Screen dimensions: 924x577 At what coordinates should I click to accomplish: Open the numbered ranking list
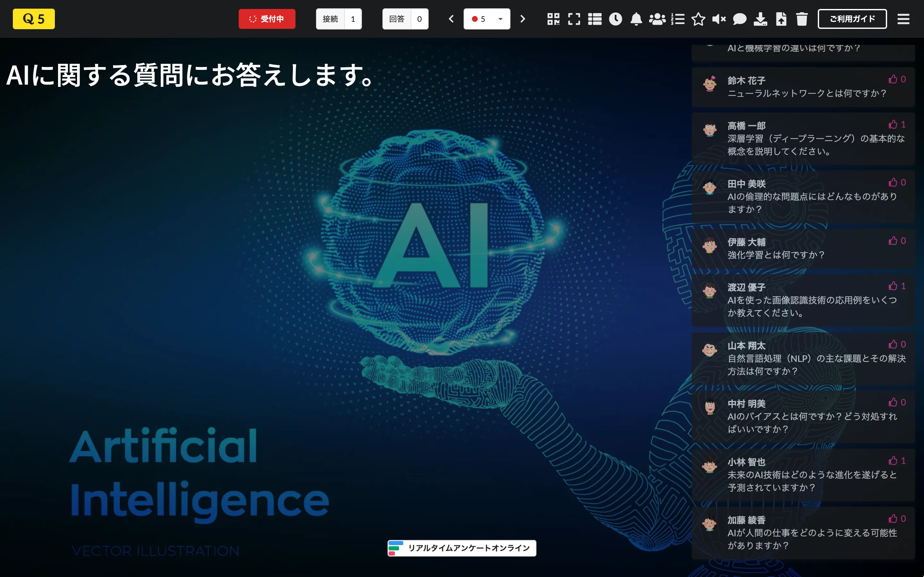click(678, 19)
